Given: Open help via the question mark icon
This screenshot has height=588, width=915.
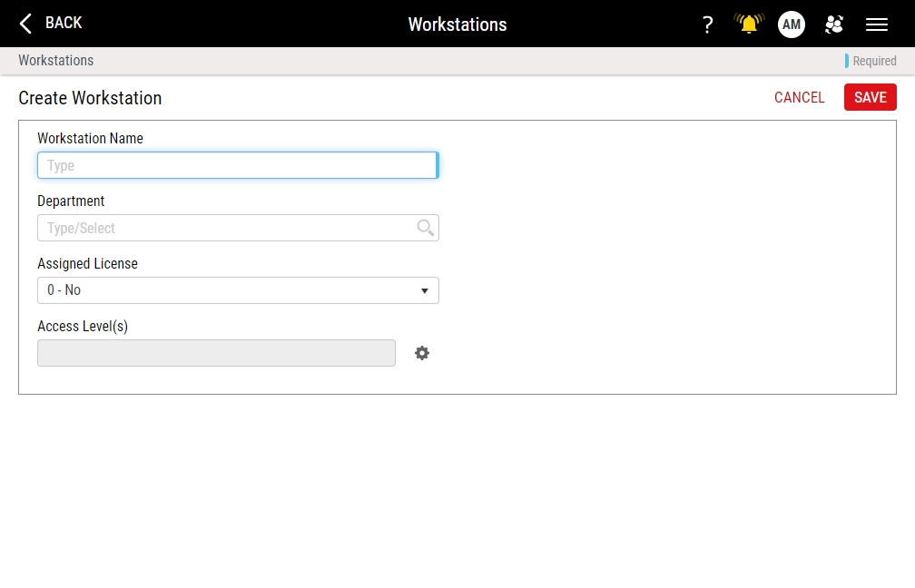Looking at the screenshot, I should (x=707, y=24).
